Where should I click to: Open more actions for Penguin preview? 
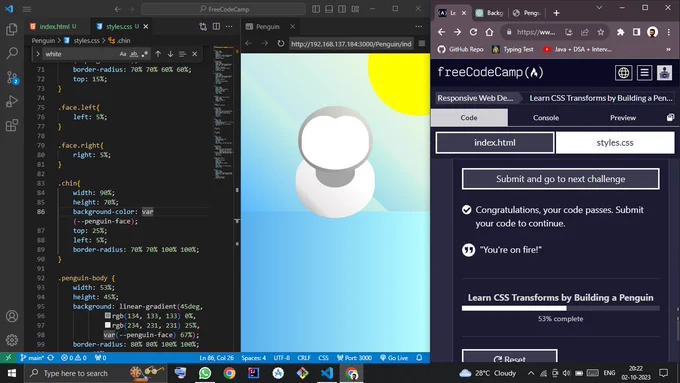[418, 26]
